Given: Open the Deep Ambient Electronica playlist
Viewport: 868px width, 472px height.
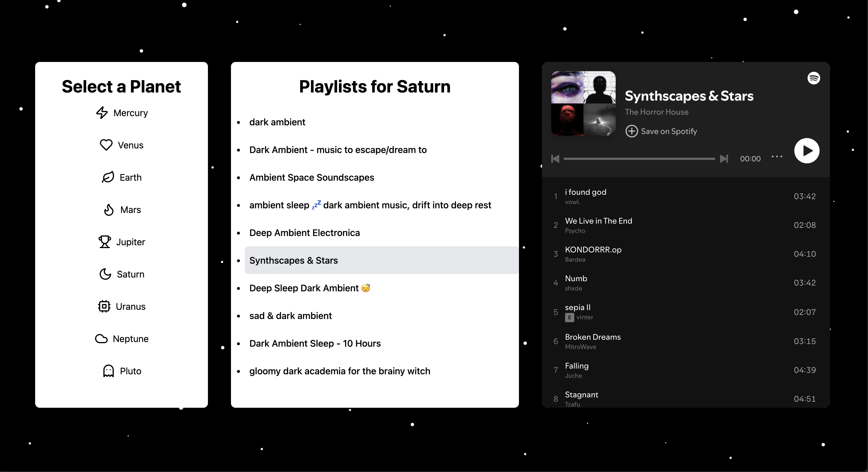Looking at the screenshot, I should click(x=304, y=233).
